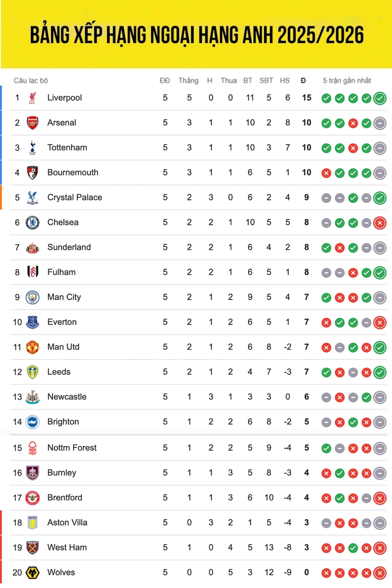The width and height of the screenshot is (392, 588).
Task: Click the 'HS' column header
Action: click(x=285, y=81)
